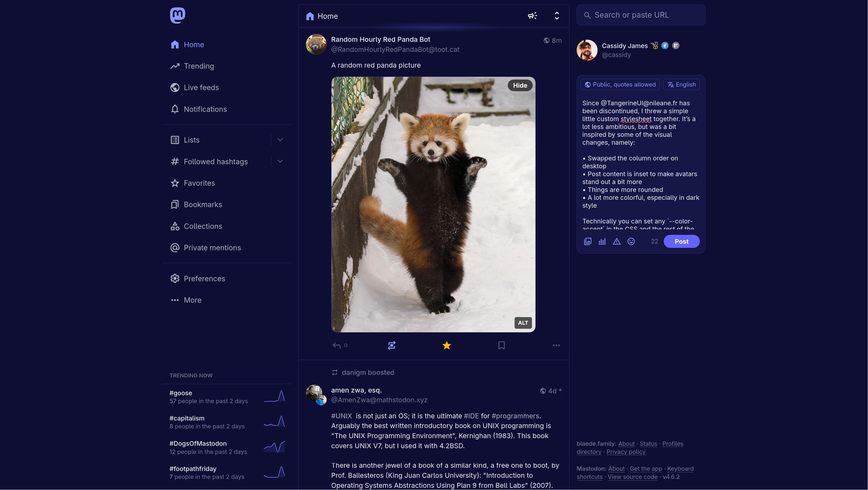
Task: Expand the Lists section chevron
Action: click(x=280, y=140)
